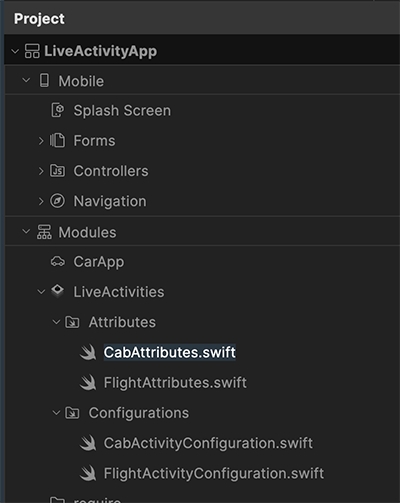Click the CarApp car icon

58,262
